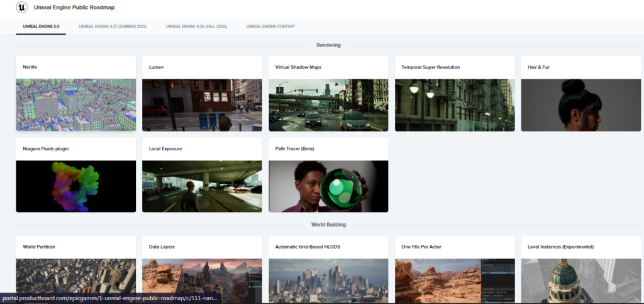This screenshot has height=304, width=644.
Task: Open the Lumen card title
Action: coord(157,67)
